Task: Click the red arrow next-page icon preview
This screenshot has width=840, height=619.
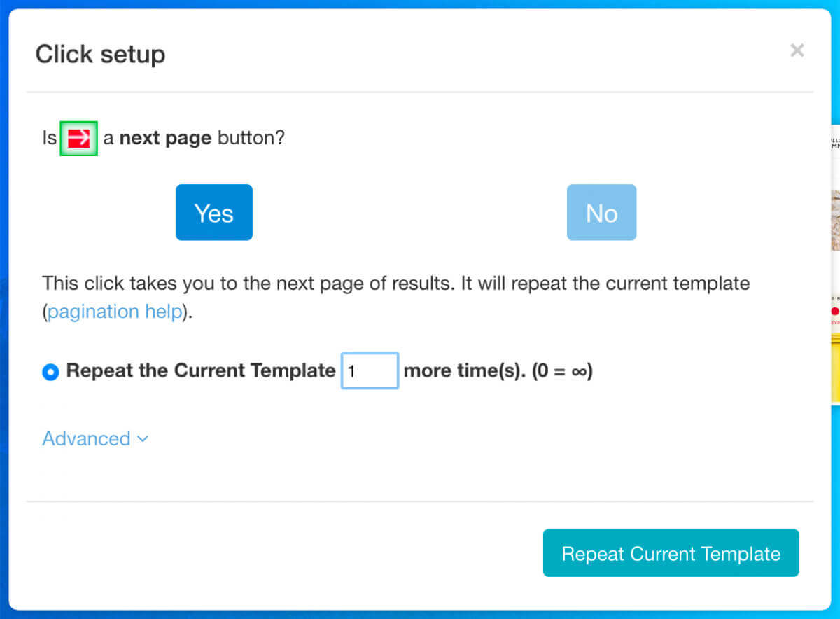Action: [x=78, y=138]
